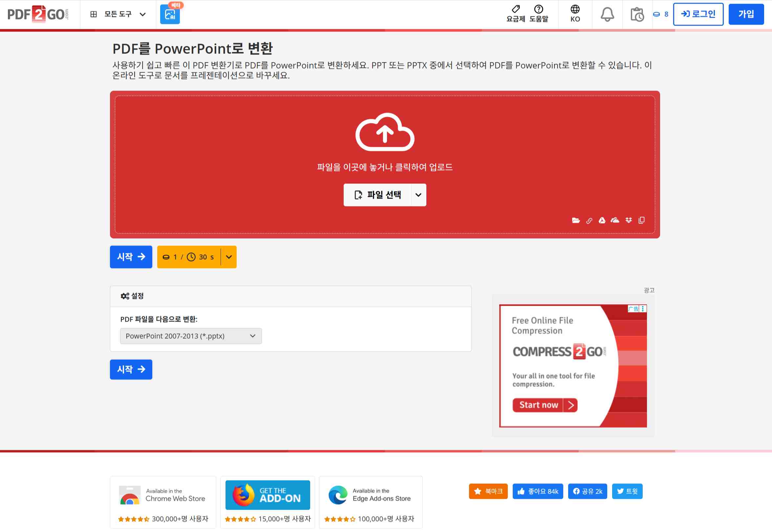This screenshot has width=772, height=532.
Task: Click the Compress2Go ad logo
Action: [x=559, y=351]
